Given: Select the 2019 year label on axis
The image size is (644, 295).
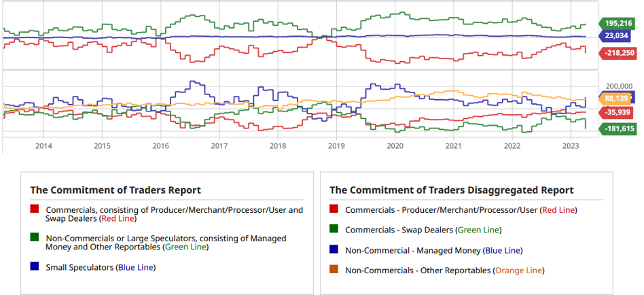Looking at the screenshot, I should (x=336, y=145).
